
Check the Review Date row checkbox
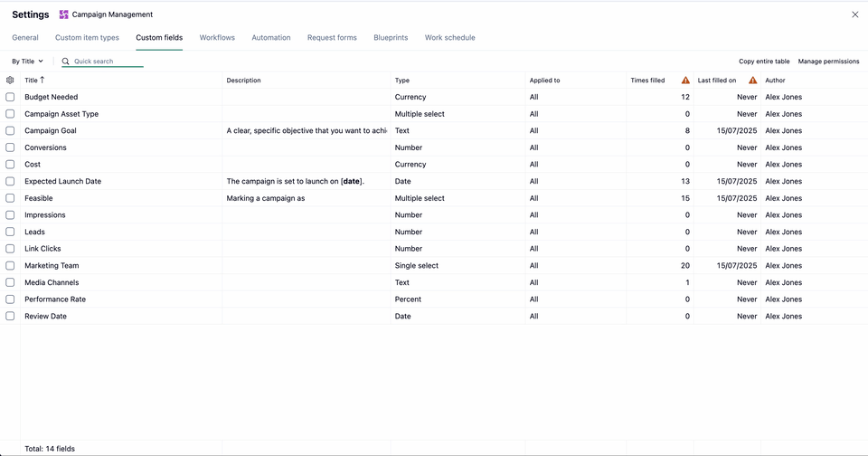(10, 316)
